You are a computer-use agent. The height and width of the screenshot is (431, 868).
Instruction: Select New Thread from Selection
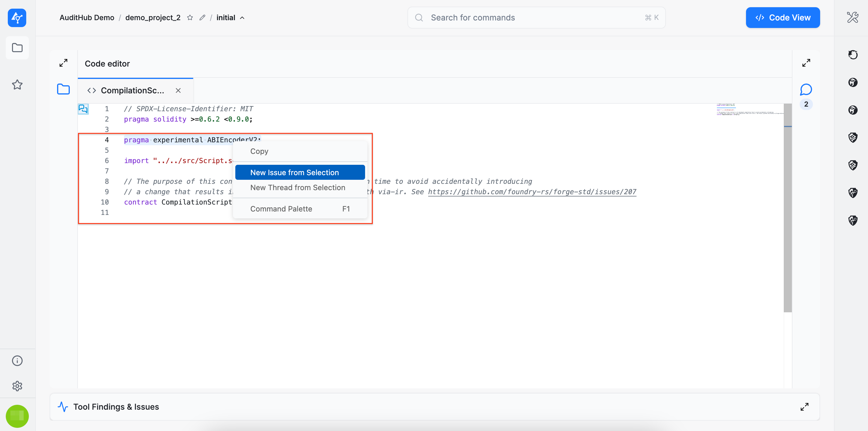[298, 188]
